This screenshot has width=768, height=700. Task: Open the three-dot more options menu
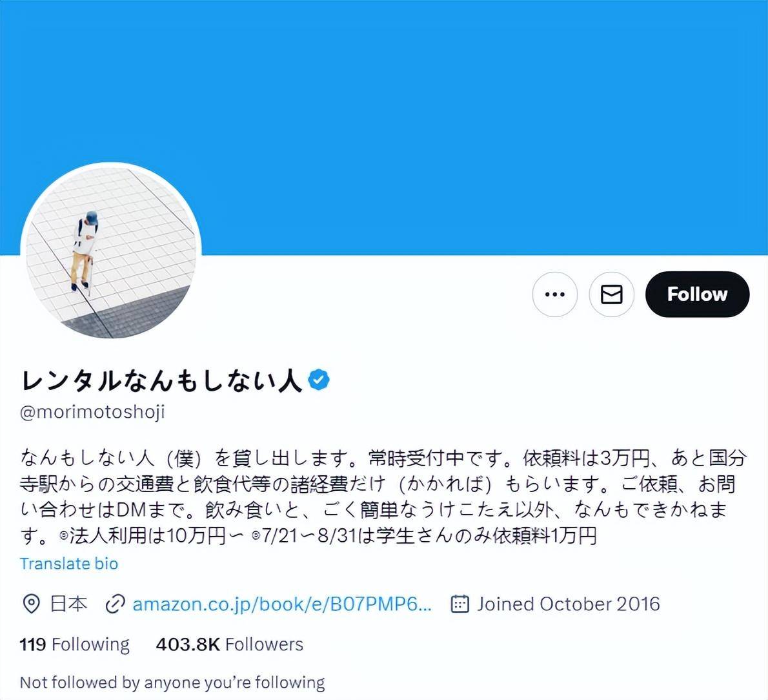pyautogui.click(x=554, y=294)
